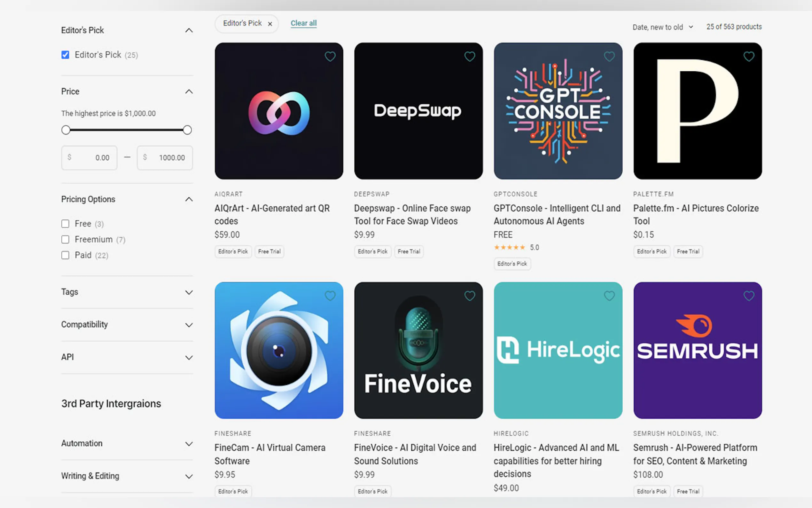Image resolution: width=812 pixels, height=508 pixels.
Task: Check the Free pricing option
Action: [66, 224]
